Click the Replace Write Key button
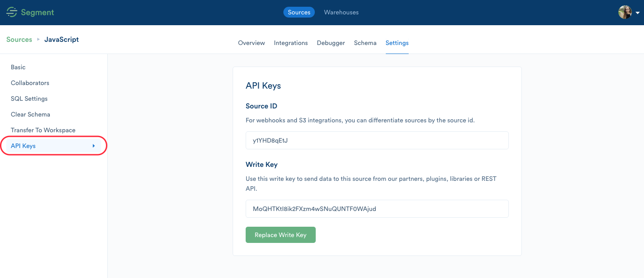The image size is (644, 278). 281,235
